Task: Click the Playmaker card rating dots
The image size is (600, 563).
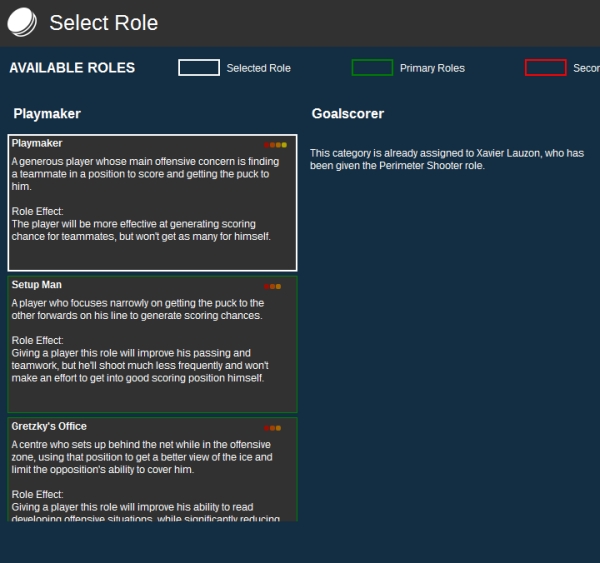Action: point(275,145)
